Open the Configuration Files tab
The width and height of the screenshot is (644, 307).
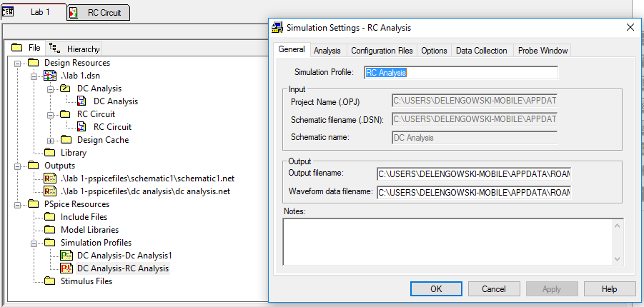tap(382, 51)
